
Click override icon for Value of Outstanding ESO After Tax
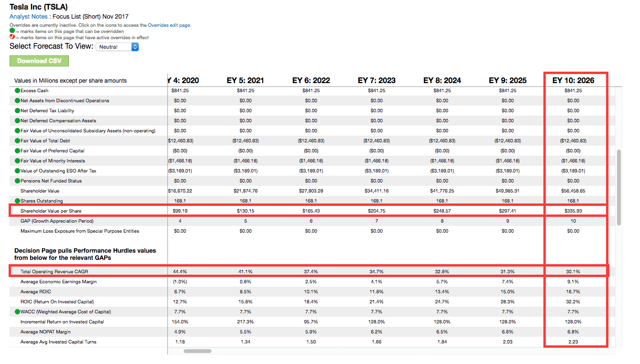tap(17, 171)
